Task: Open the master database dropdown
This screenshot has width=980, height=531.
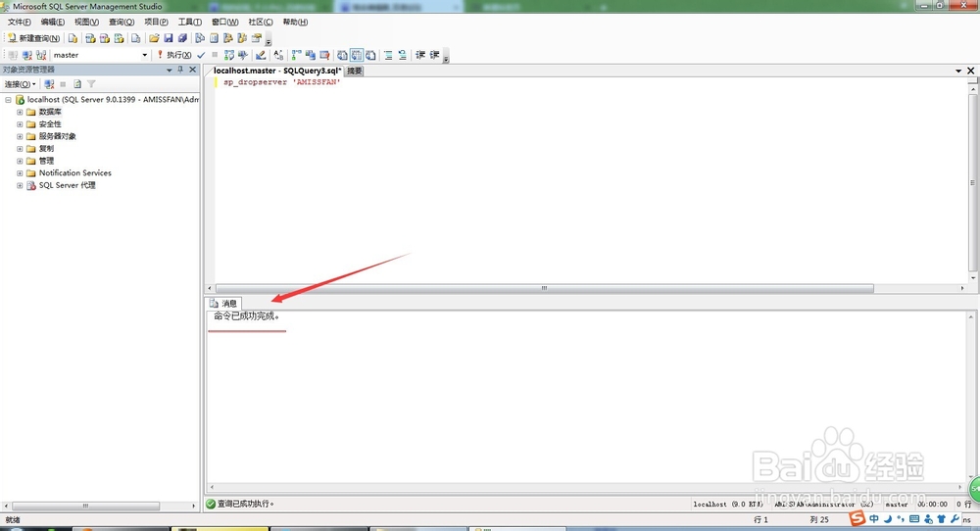Action: point(144,55)
